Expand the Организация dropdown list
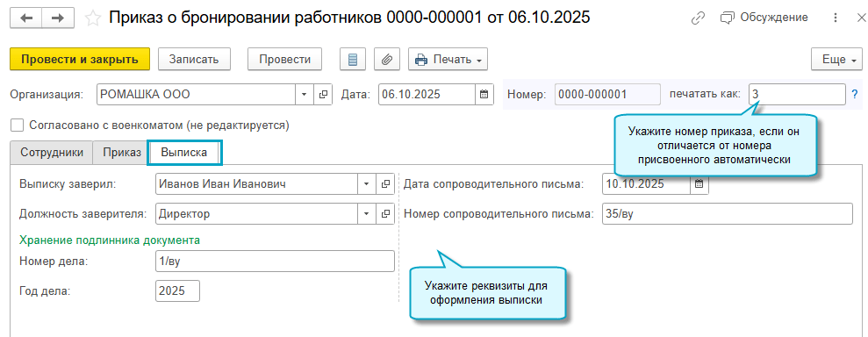Viewport: 868px width, 337px height. click(x=304, y=94)
